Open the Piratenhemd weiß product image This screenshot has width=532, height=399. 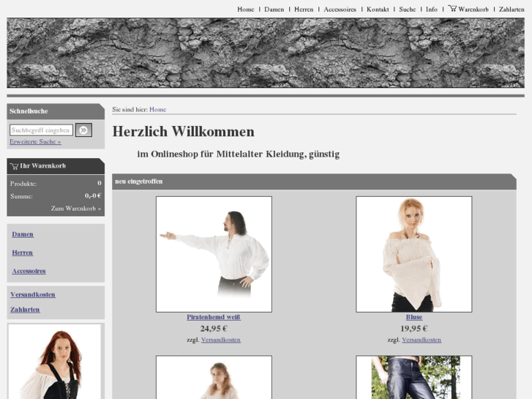(214, 254)
